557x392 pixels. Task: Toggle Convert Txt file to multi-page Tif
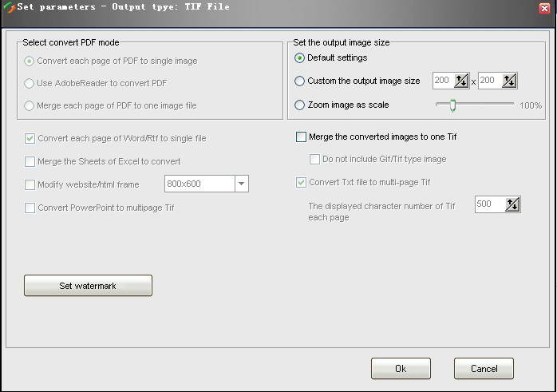coord(301,182)
